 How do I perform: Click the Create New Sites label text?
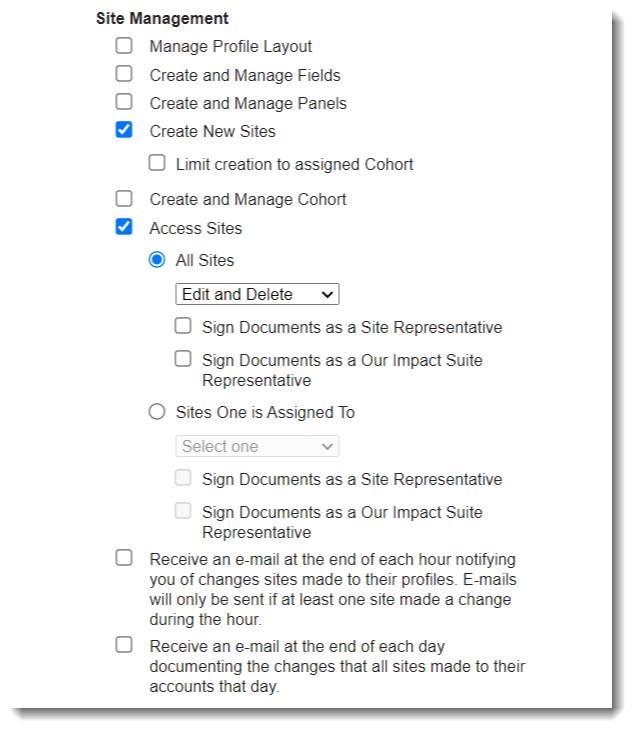[x=212, y=131]
